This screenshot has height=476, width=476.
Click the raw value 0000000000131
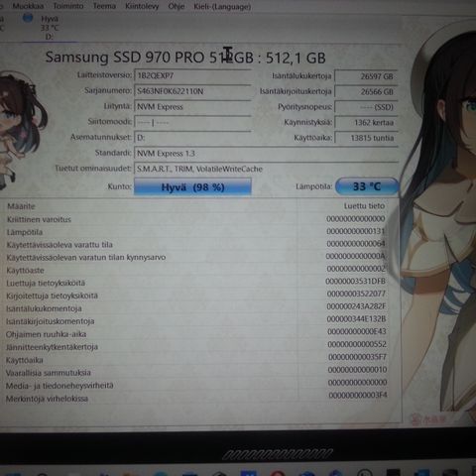356,231
